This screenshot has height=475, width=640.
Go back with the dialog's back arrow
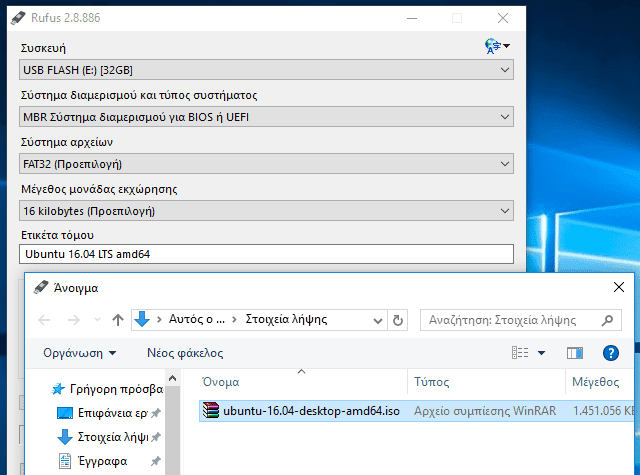pos(44,320)
